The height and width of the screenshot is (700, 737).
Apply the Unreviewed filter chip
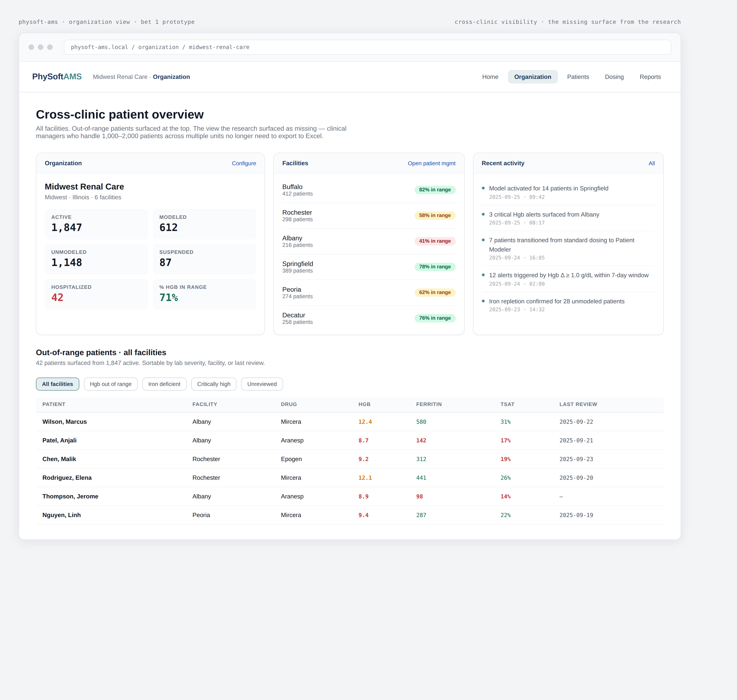click(262, 384)
